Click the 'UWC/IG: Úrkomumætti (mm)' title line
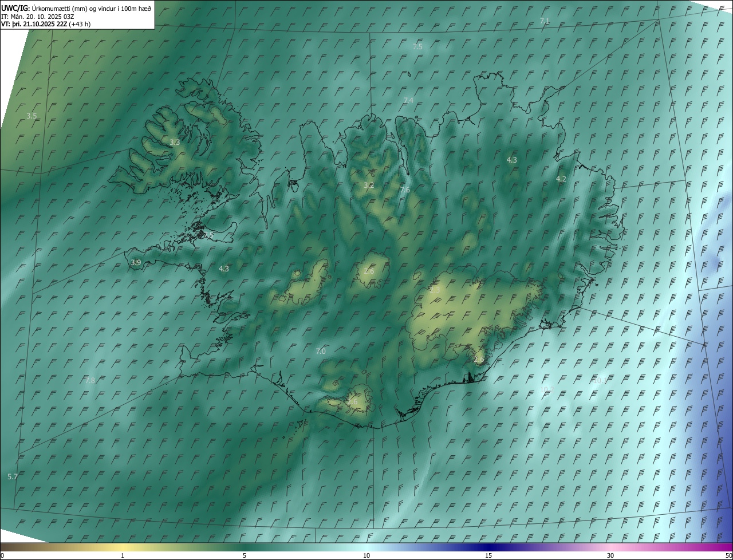 [x=77, y=9]
